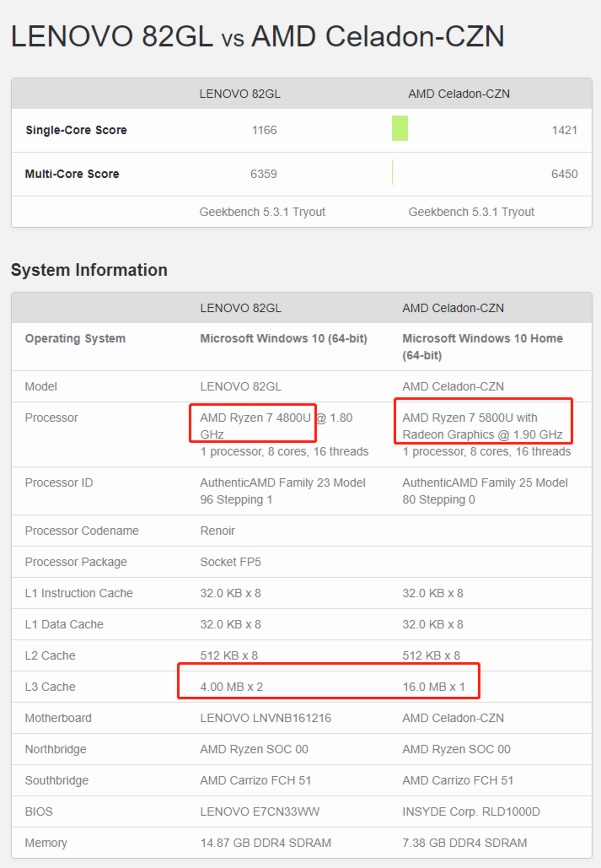The width and height of the screenshot is (601, 868).
Task: Click AMD Carrizo FCH 51 under AMD column
Action: point(458,781)
